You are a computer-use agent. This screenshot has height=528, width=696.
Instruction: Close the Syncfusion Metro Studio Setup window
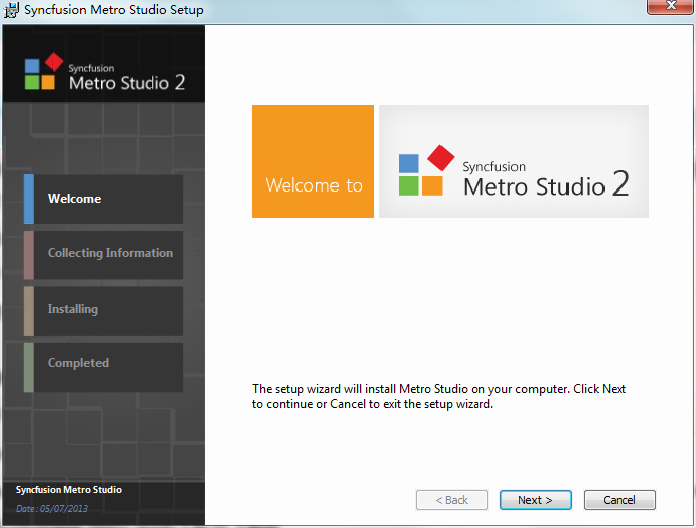point(670,6)
